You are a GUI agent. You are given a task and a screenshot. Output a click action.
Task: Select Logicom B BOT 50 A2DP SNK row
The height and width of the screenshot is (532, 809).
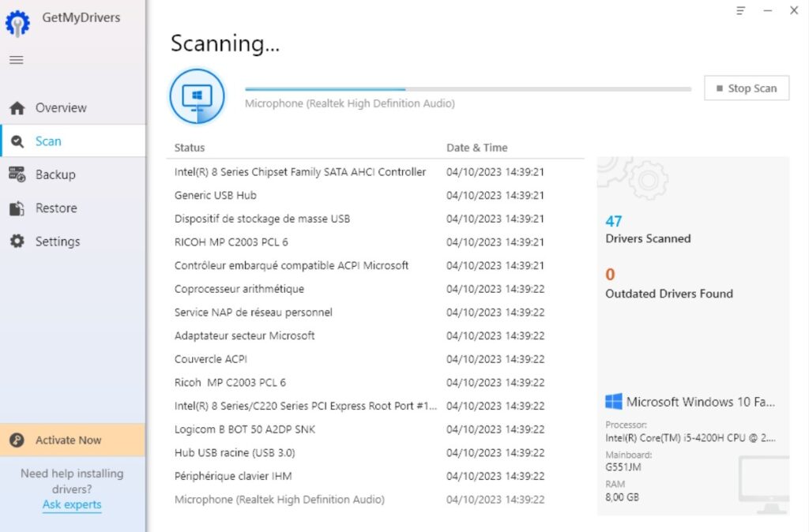pos(375,429)
